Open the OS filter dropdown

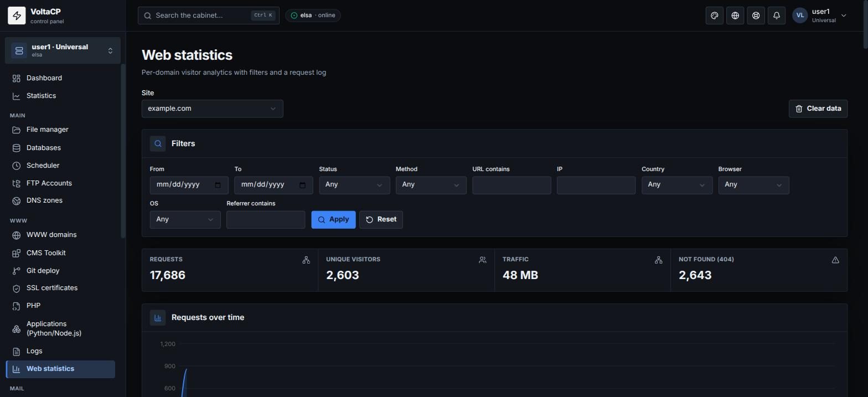pos(185,219)
